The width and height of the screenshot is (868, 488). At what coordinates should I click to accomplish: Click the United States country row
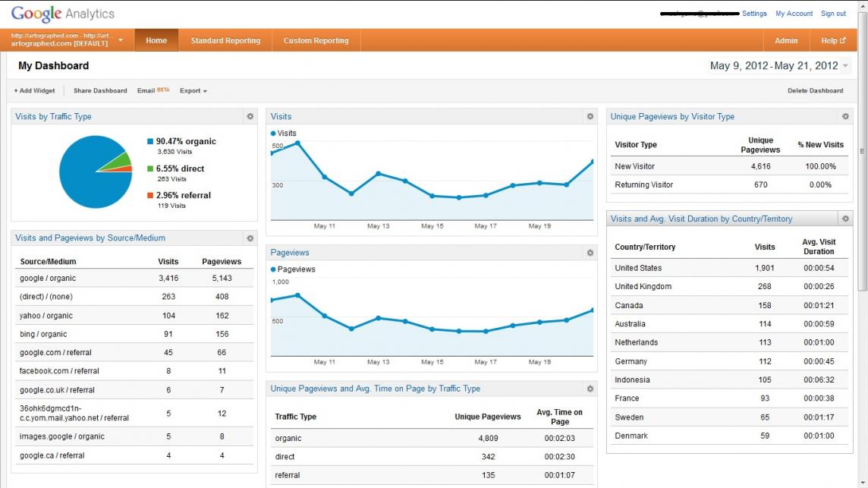coord(730,268)
